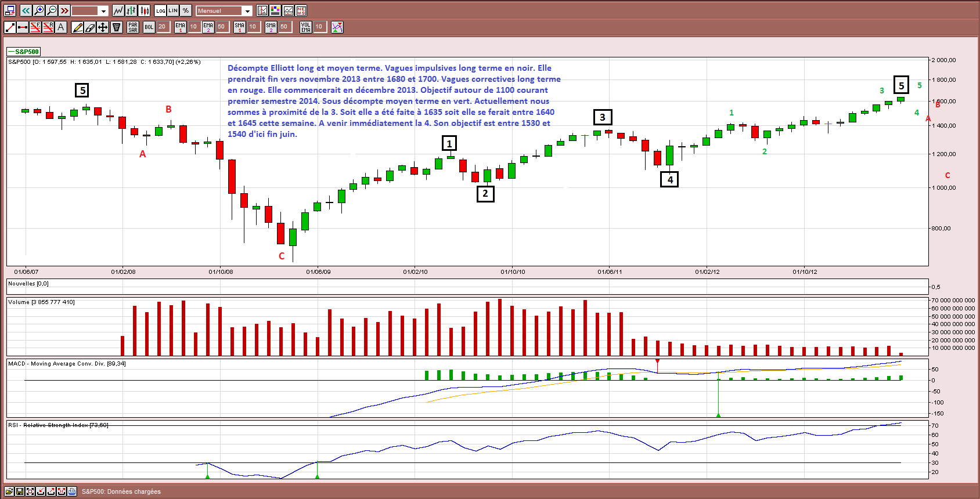980x499 pixels.
Task: Toggle the VOL EMA indicator
Action: tap(306, 27)
